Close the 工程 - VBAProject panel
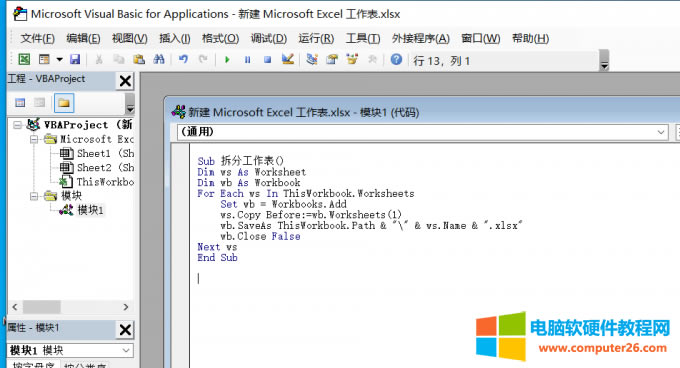The image size is (680, 368). coord(125,81)
